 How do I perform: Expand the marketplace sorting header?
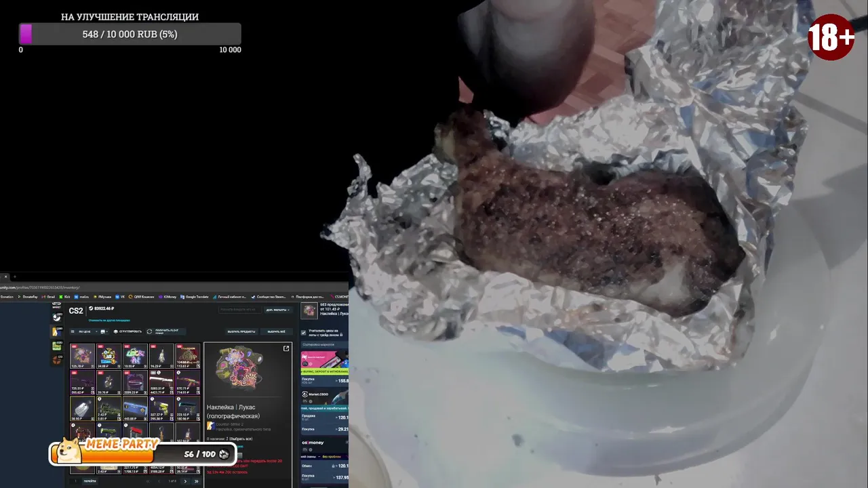323,345
